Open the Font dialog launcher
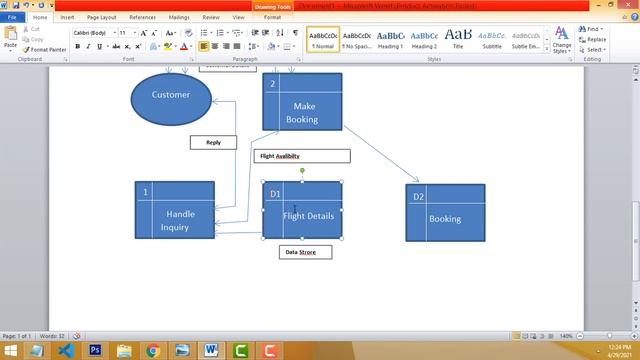The image size is (640, 360). [x=191, y=60]
